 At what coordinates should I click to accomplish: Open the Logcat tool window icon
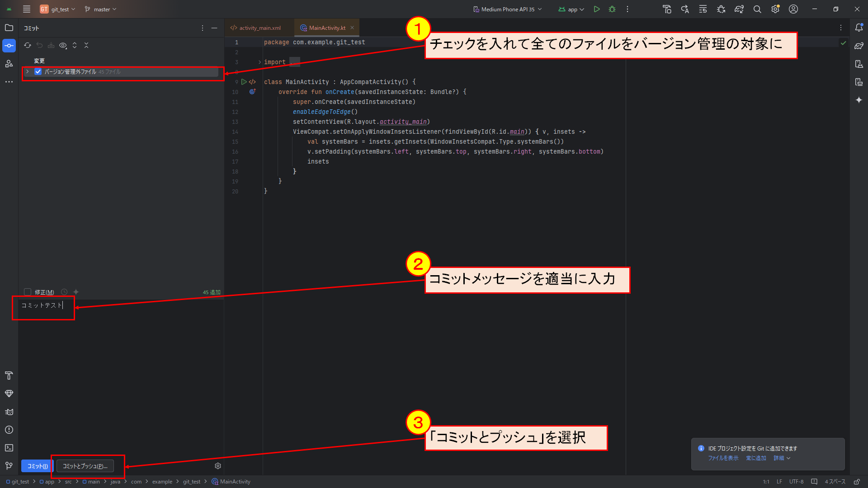click(x=9, y=412)
